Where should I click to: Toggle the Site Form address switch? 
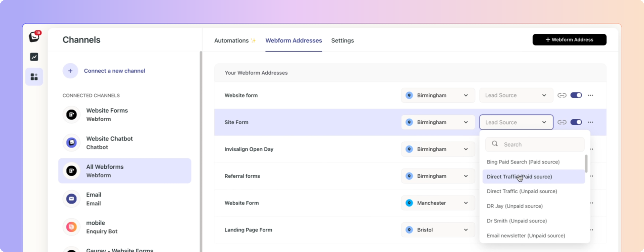pos(576,122)
